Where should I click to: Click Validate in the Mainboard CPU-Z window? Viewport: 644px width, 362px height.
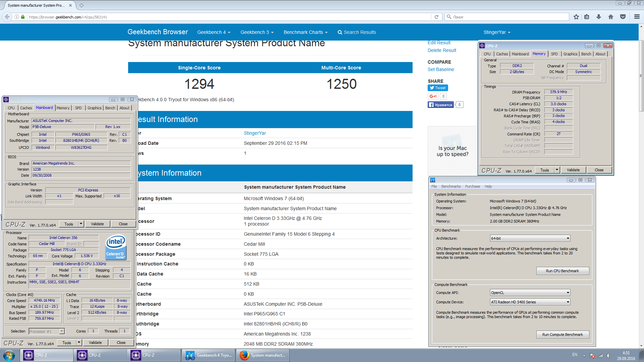pos(97,224)
